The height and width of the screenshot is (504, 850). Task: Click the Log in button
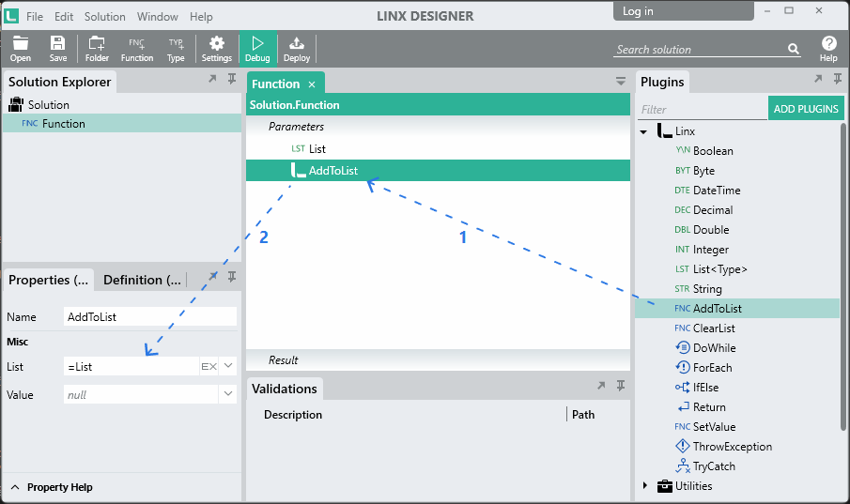tap(683, 11)
